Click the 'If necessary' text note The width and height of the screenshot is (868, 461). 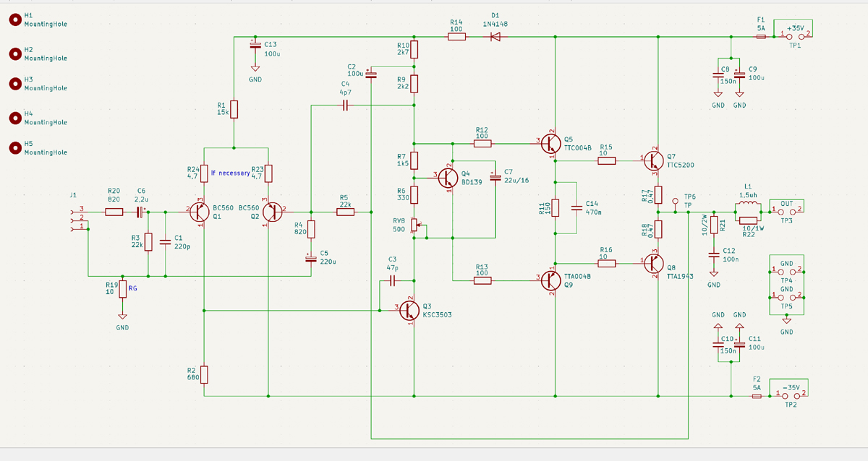[x=230, y=173]
